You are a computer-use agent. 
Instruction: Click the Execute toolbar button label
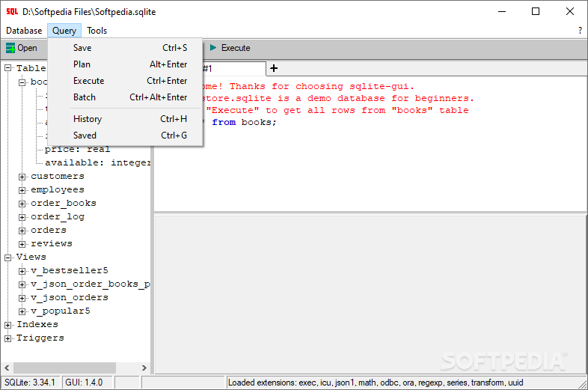click(236, 48)
